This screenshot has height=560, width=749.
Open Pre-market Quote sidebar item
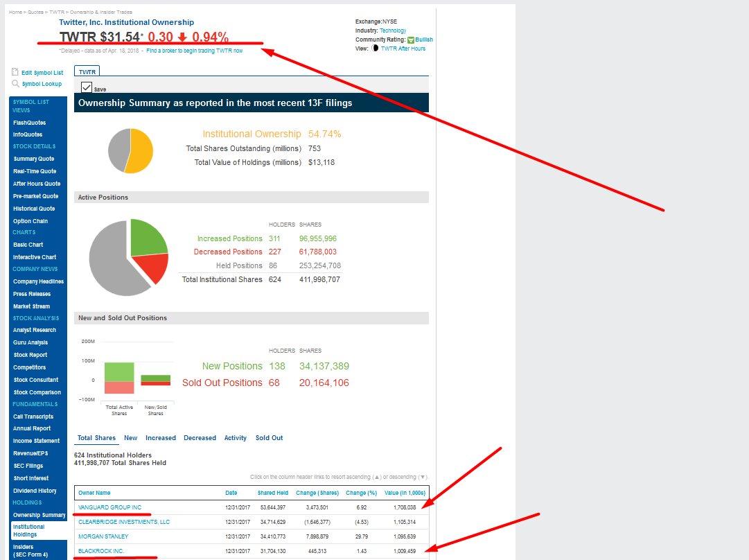(x=36, y=196)
